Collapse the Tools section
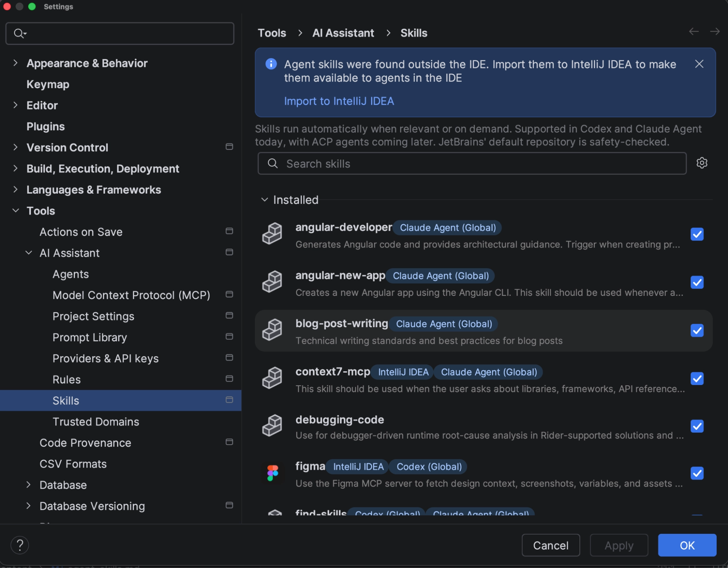Viewport: 728px width, 568px height. pyautogui.click(x=16, y=211)
